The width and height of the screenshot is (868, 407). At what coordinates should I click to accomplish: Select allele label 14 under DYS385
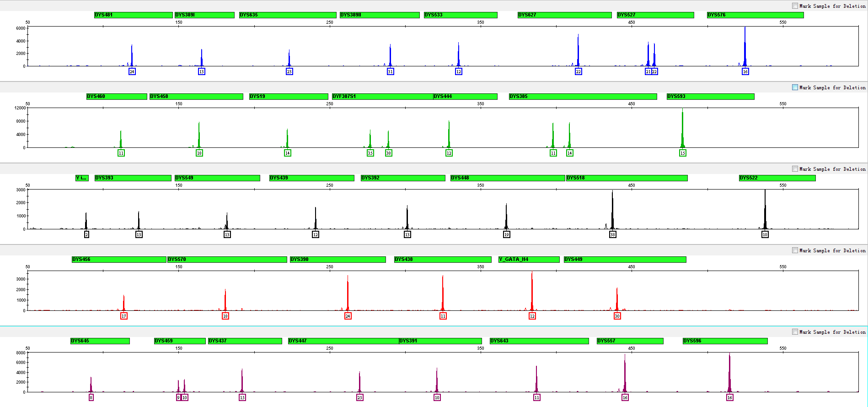click(569, 153)
